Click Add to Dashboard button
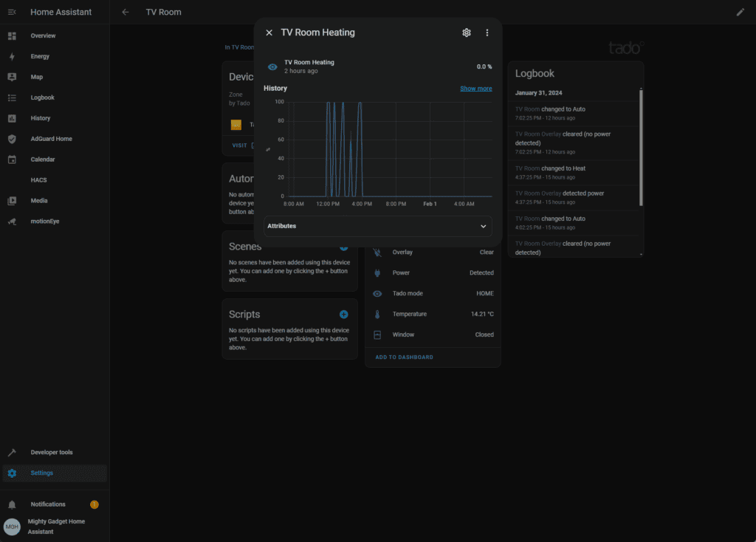The width and height of the screenshot is (756, 542). 404,357
